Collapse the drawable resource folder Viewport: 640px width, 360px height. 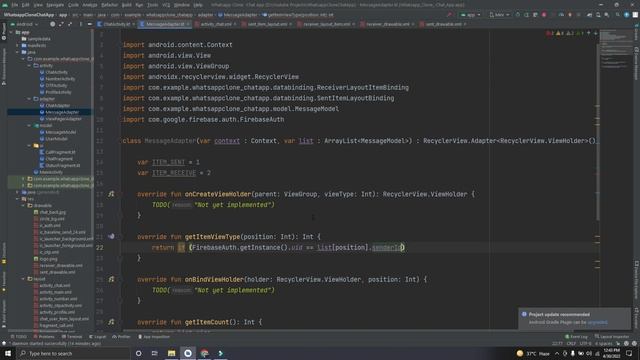[23, 206]
